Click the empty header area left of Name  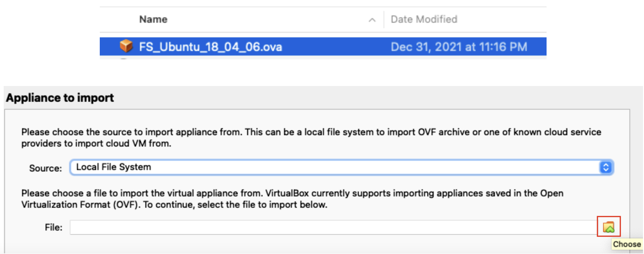click(117, 19)
